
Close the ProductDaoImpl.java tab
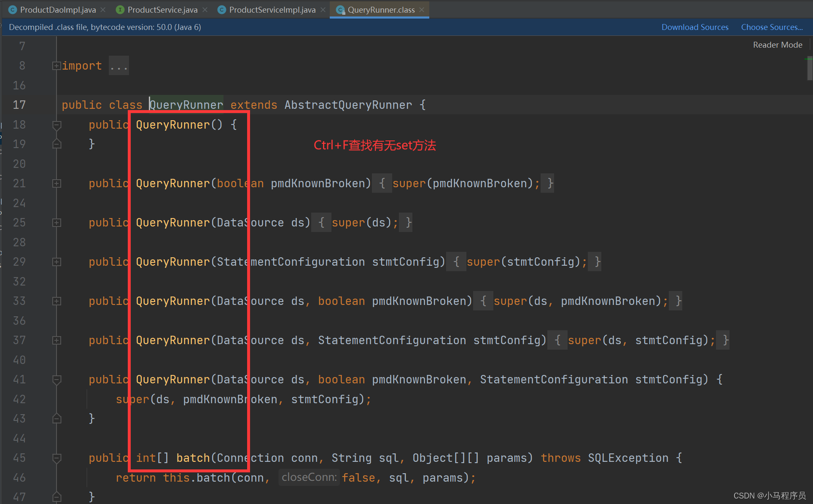click(103, 10)
